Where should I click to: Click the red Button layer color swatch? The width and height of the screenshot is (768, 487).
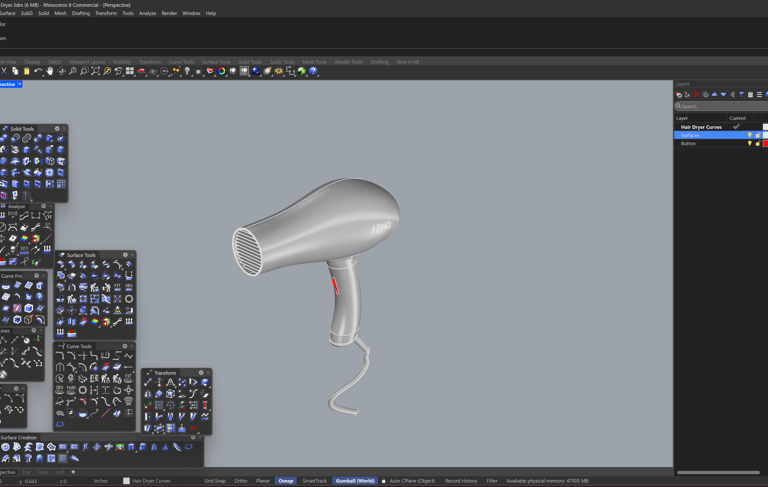(x=765, y=143)
